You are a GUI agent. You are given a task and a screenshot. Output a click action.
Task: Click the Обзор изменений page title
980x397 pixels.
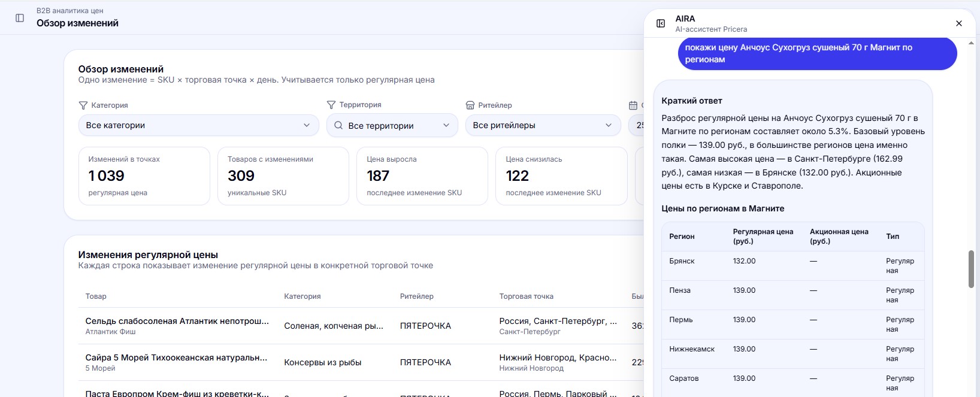[x=77, y=23]
